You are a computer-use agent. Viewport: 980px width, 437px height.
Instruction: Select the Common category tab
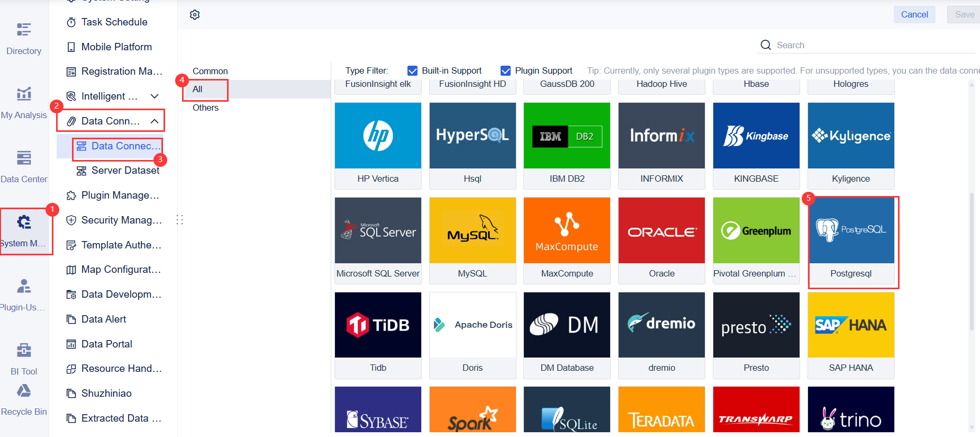[x=210, y=71]
